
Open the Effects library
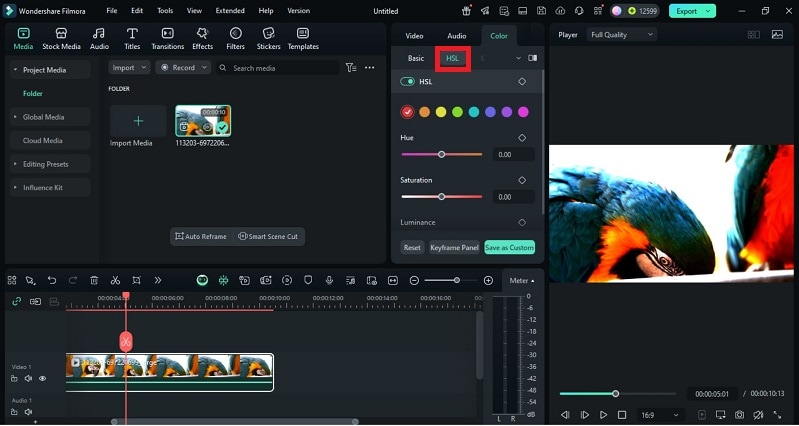[202, 39]
